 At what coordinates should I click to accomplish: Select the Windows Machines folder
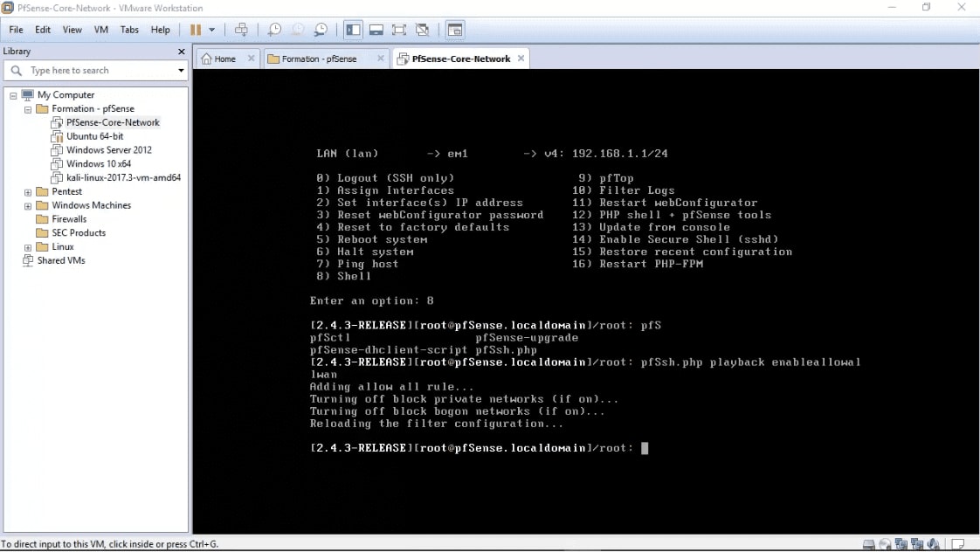91,205
